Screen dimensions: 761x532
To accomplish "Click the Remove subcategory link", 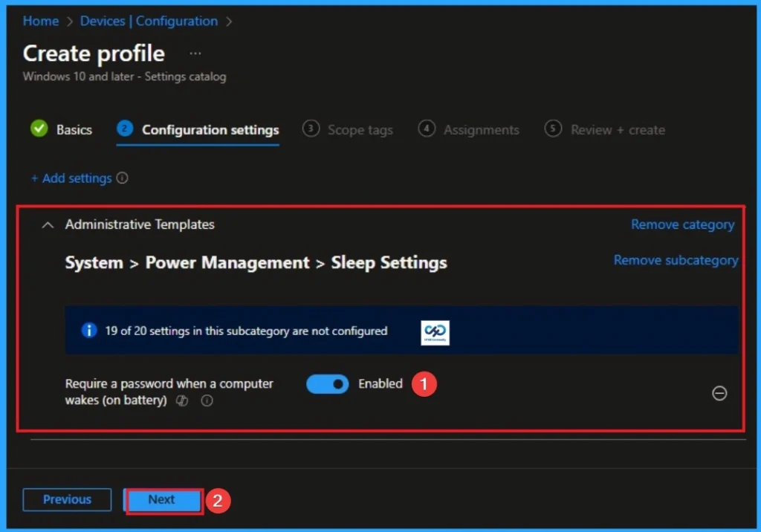I will coord(676,260).
